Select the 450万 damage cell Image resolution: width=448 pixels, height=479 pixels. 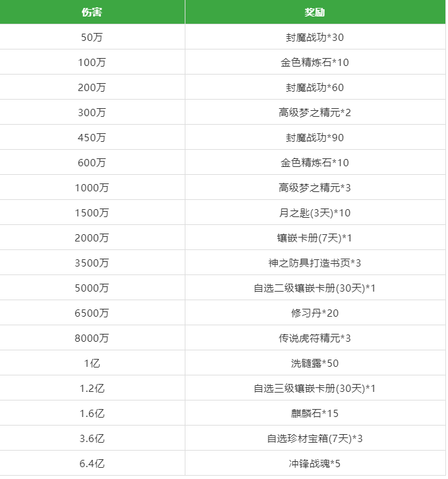point(92,137)
